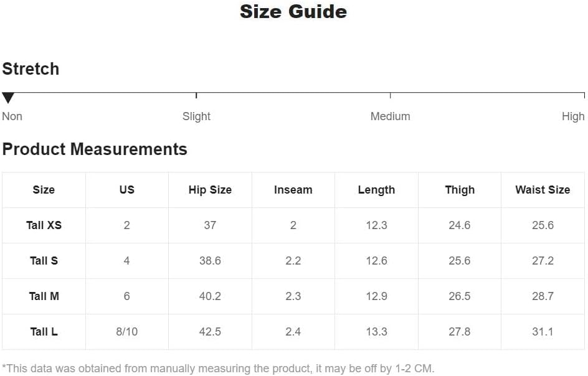Click the Stretch section heading
The height and width of the screenshot is (376, 588).
(31, 68)
